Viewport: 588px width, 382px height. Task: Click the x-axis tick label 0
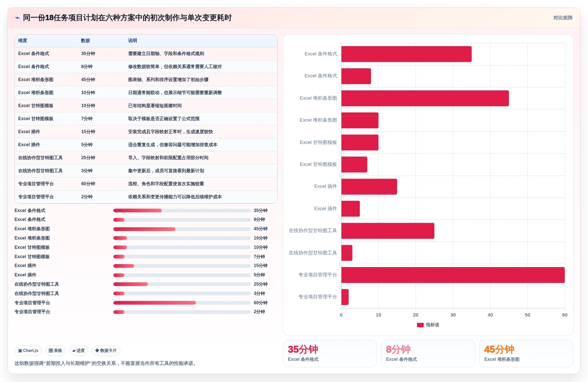pyautogui.click(x=341, y=315)
